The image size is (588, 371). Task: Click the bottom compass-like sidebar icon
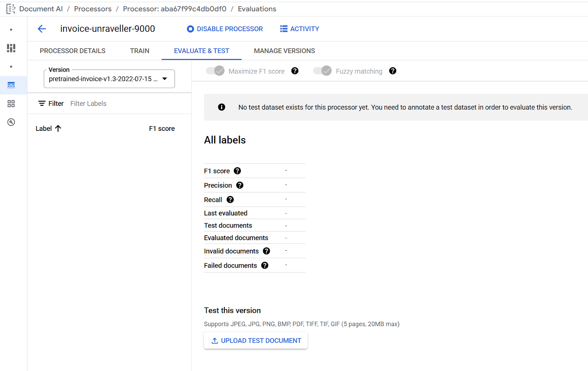coord(11,122)
